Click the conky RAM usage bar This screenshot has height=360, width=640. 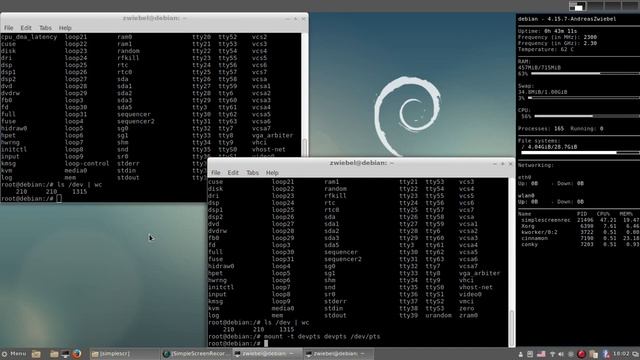[585, 73]
